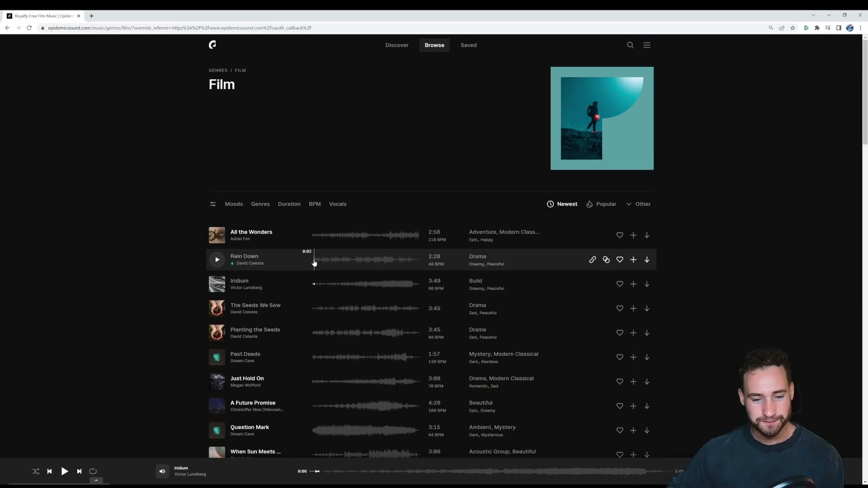Open the Duration filter dropdown
Image resolution: width=868 pixels, height=488 pixels.
tap(289, 204)
